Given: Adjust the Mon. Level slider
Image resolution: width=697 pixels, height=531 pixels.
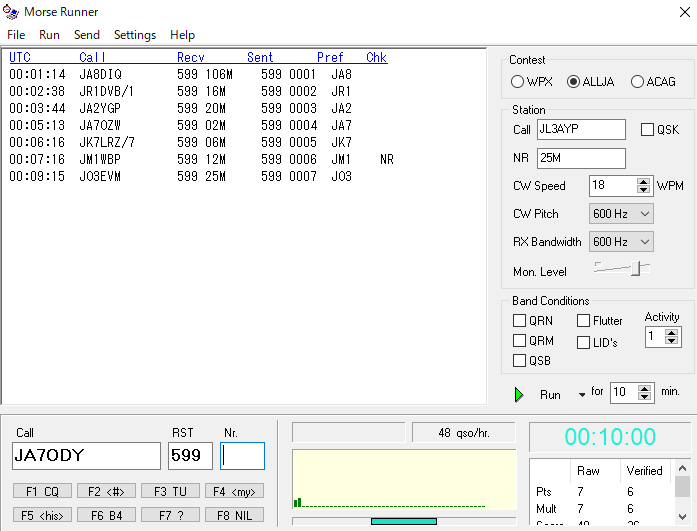Looking at the screenshot, I should tap(636, 268).
